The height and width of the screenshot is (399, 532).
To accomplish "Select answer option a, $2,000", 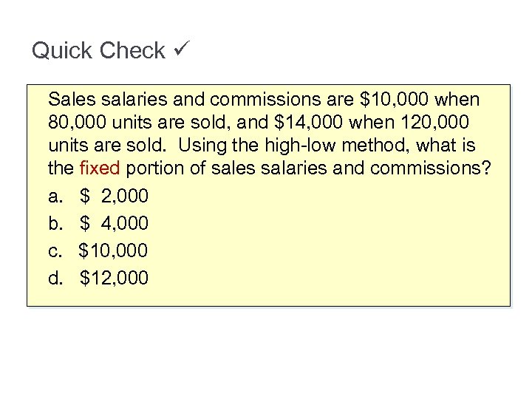I will [x=114, y=196].
